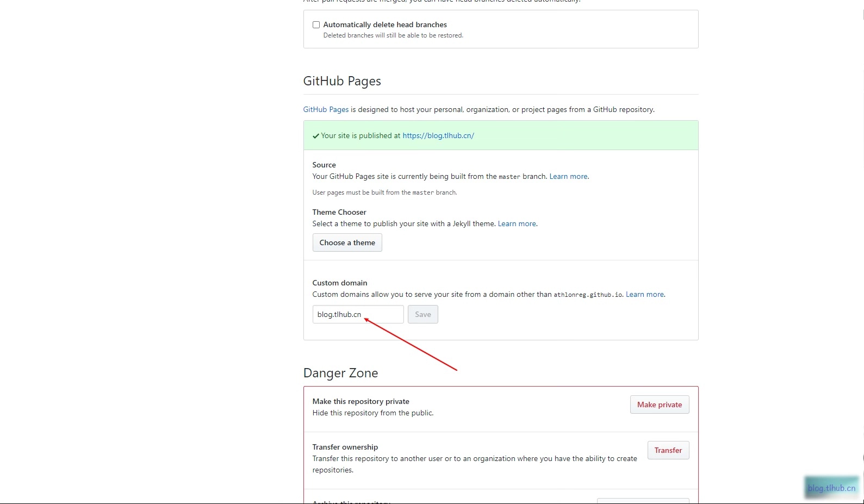Viewport: 864px width, 504px height.
Task: Click the Source label
Action: click(324, 165)
